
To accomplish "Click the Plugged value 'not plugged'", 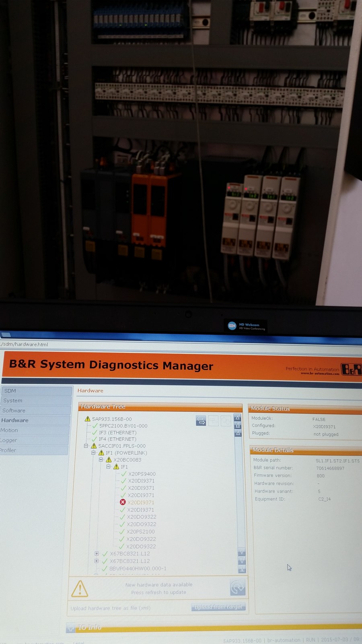I will [x=326, y=434].
